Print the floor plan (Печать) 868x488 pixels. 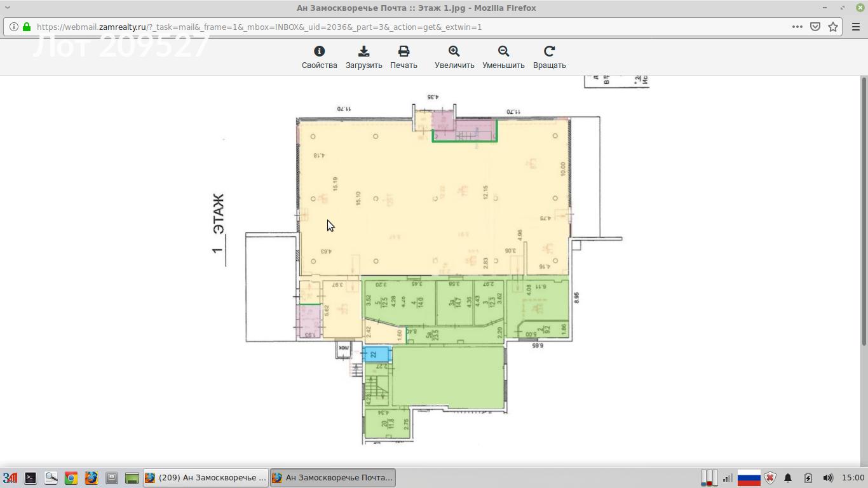click(403, 57)
